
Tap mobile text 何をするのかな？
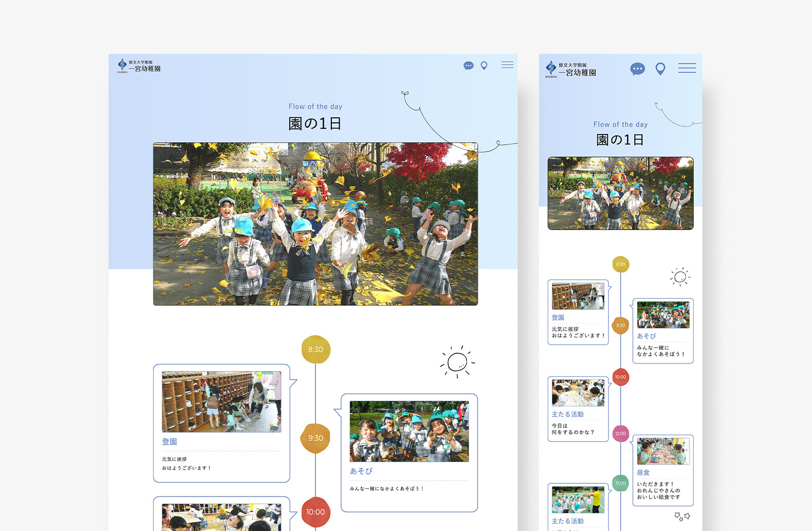tap(573, 433)
